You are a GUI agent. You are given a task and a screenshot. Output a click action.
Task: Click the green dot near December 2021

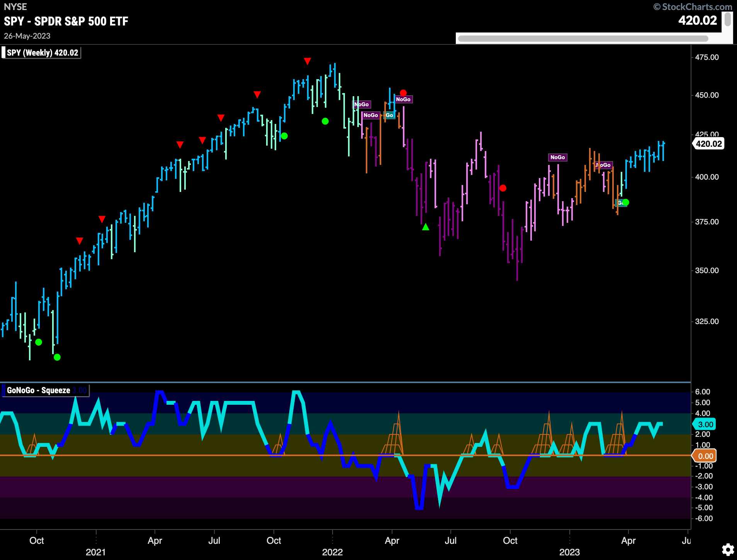pyautogui.click(x=325, y=121)
